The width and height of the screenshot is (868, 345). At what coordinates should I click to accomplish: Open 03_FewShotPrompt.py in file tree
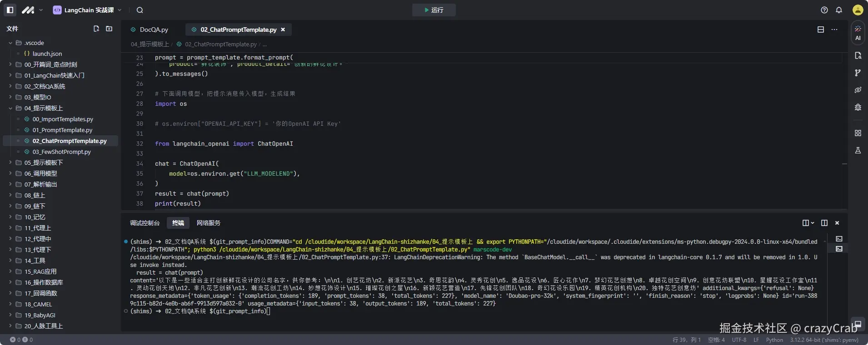[61, 152]
